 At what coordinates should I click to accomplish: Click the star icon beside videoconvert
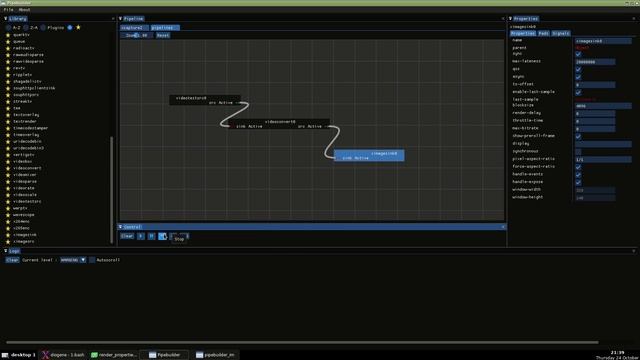point(8,168)
